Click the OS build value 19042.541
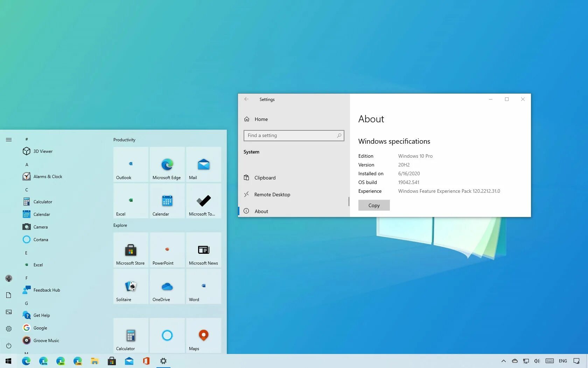This screenshot has width=588, height=368. coord(408,182)
